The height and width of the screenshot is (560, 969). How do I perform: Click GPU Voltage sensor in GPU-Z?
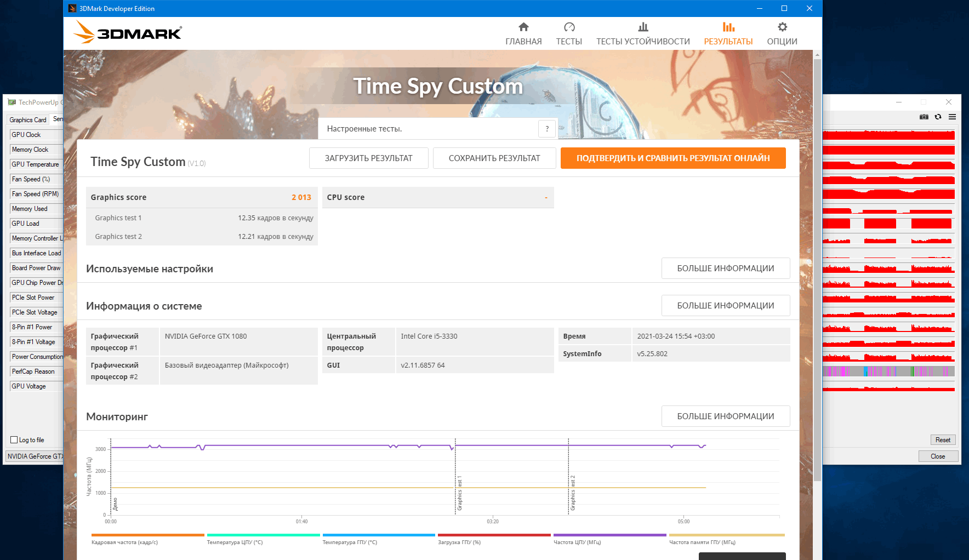tap(36, 386)
